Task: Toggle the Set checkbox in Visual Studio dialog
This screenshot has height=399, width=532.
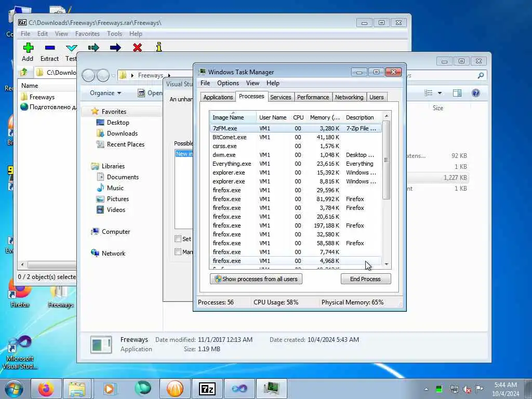Action: (178, 239)
